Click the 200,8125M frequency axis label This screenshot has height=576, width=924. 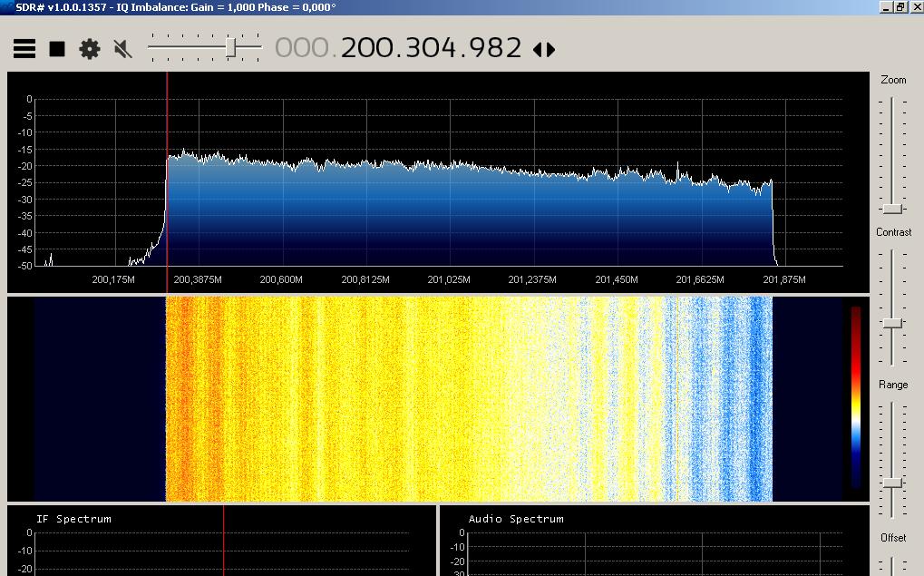click(365, 279)
